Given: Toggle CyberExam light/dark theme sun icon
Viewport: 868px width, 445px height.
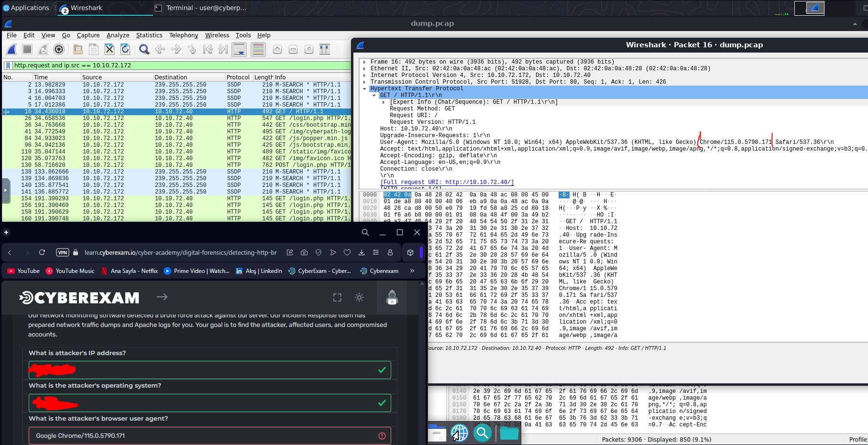Looking at the screenshot, I should pos(359,297).
